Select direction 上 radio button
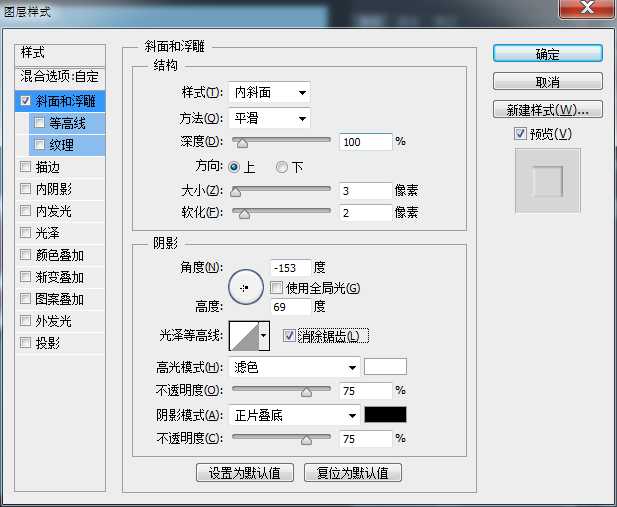This screenshot has height=507, width=617. click(234, 167)
